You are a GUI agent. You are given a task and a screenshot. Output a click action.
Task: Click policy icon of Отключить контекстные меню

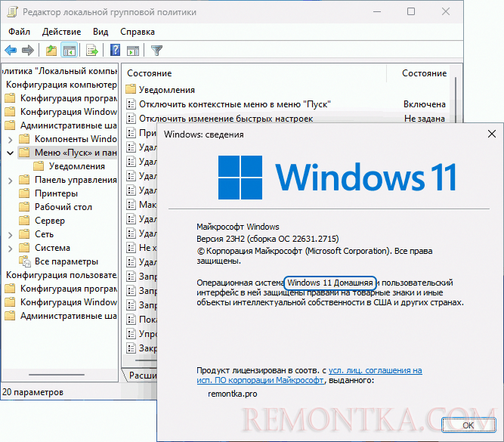coord(131,104)
